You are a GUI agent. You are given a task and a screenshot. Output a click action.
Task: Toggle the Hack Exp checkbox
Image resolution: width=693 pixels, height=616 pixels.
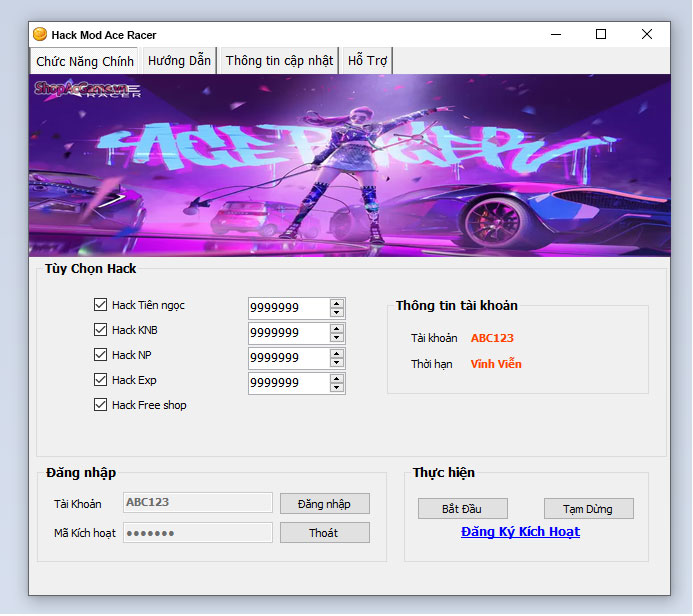[100, 380]
